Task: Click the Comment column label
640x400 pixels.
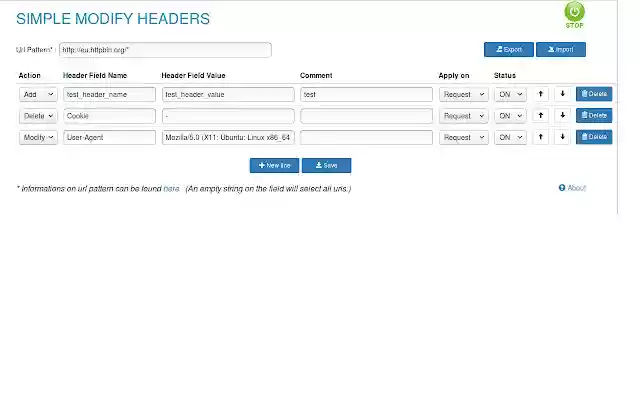Action: (316, 76)
